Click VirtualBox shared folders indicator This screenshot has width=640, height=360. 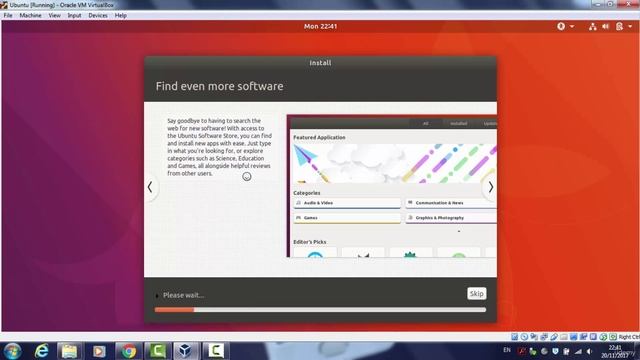(x=564, y=337)
